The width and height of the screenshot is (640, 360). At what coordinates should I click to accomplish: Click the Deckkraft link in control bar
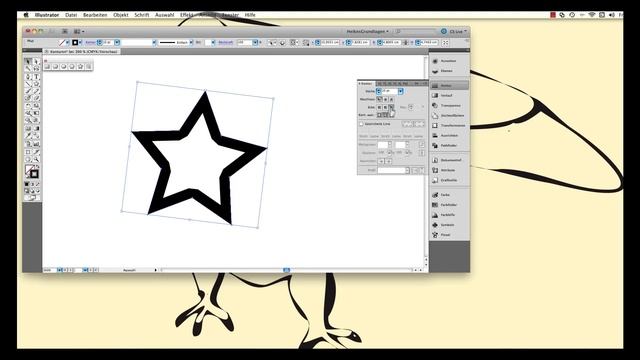click(225, 42)
